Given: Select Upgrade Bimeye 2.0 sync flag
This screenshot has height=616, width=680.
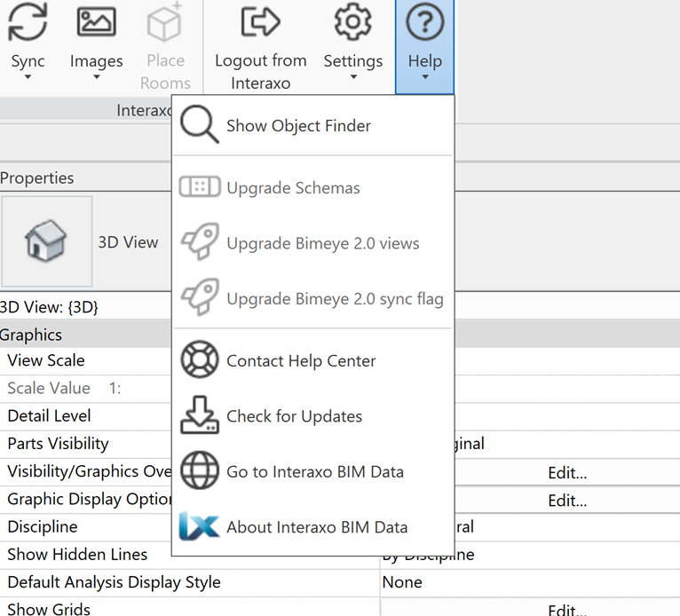Looking at the screenshot, I should pos(312,298).
